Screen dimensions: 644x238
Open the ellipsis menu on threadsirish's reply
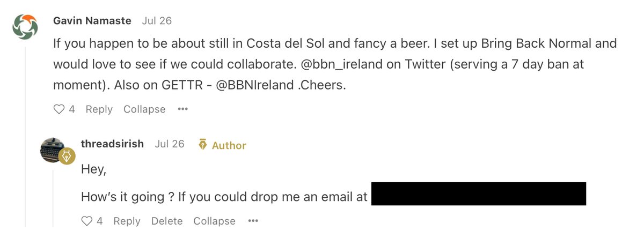(x=253, y=221)
